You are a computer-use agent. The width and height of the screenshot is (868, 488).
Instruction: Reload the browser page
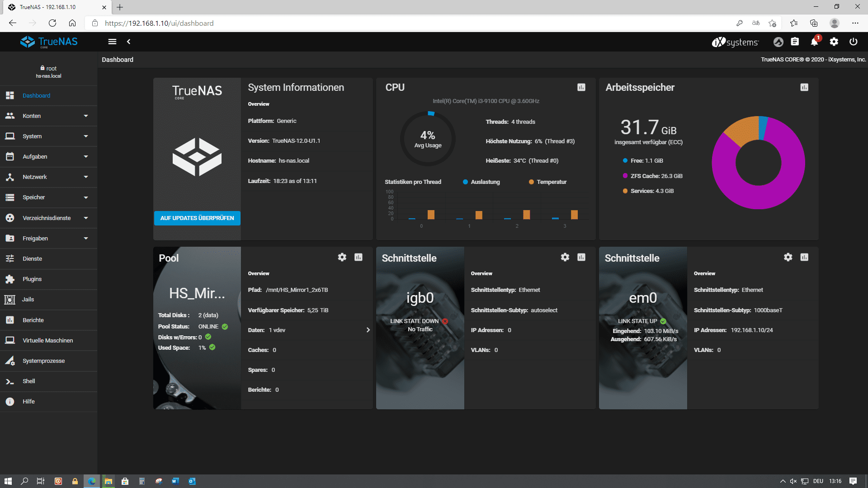(52, 23)
